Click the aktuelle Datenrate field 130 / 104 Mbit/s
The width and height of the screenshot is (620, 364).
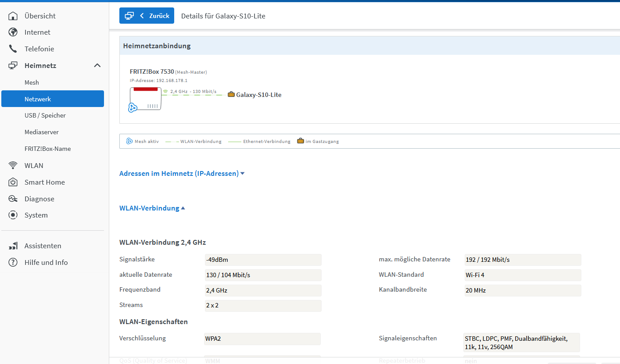(x=263, y=275)
